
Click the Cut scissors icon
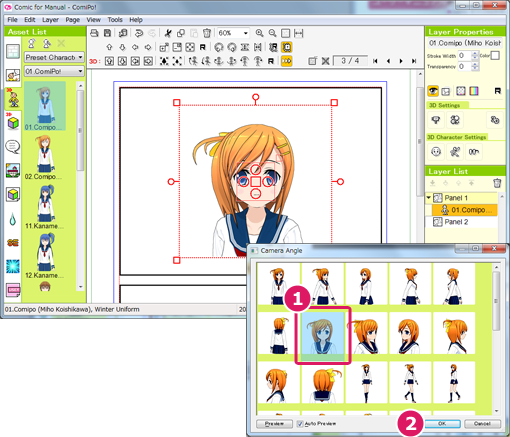(x=168, y=33)
